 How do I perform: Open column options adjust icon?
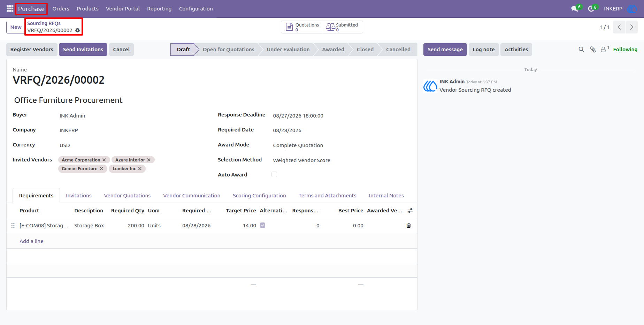tap(410, 211)
